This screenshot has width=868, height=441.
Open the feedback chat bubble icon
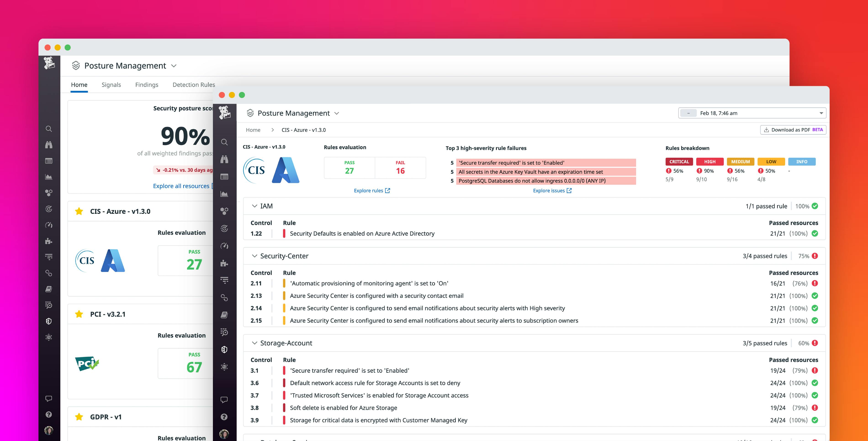click(224, 400)
